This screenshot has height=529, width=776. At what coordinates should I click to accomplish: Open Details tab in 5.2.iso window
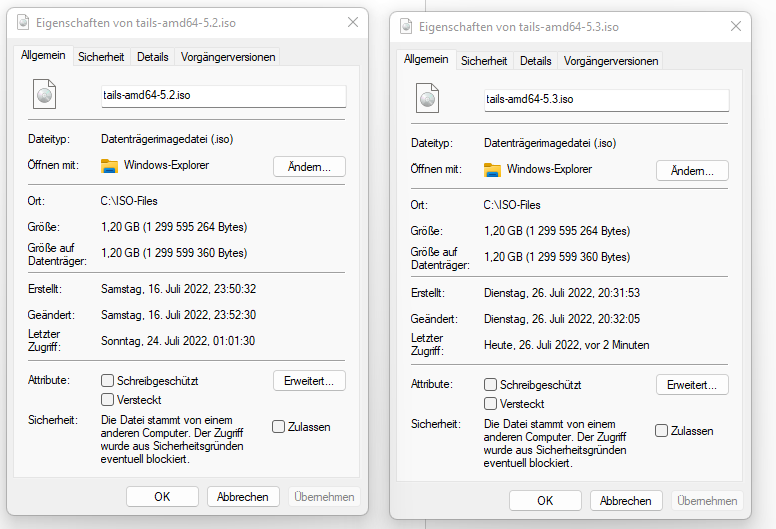[152, 57]
